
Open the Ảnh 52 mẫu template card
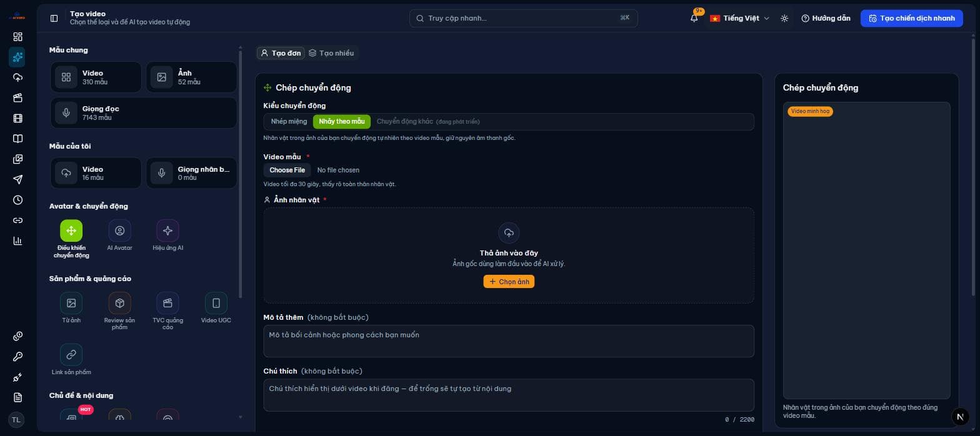tap(191, 77)
